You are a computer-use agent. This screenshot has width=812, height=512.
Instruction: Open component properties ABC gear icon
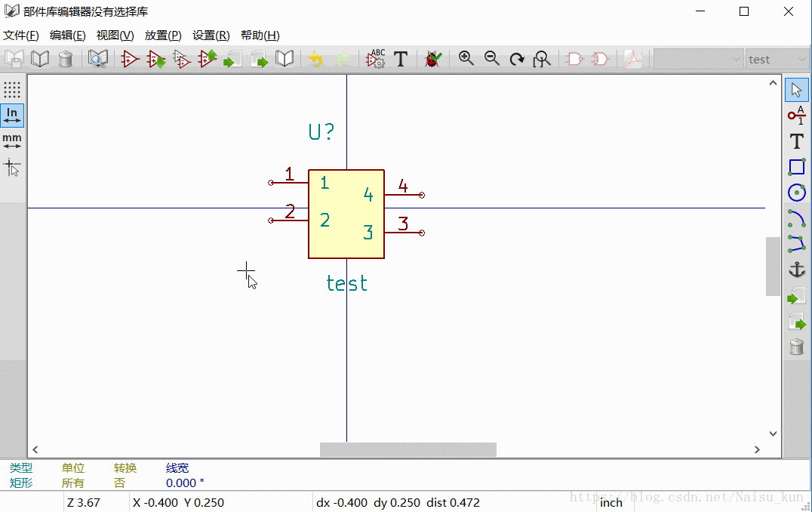376,59
